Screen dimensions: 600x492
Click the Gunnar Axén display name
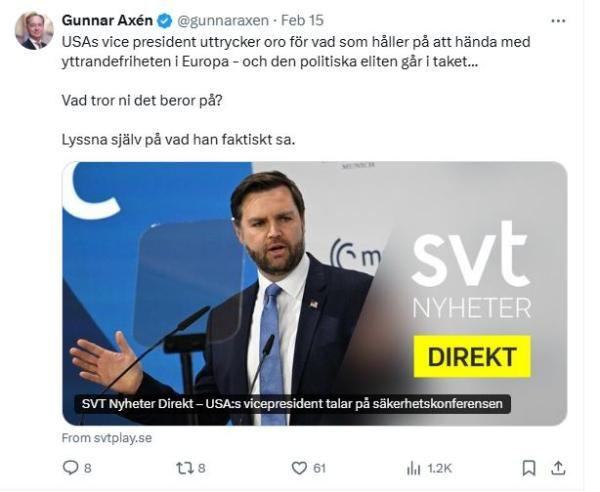click(x=107, y=20)
